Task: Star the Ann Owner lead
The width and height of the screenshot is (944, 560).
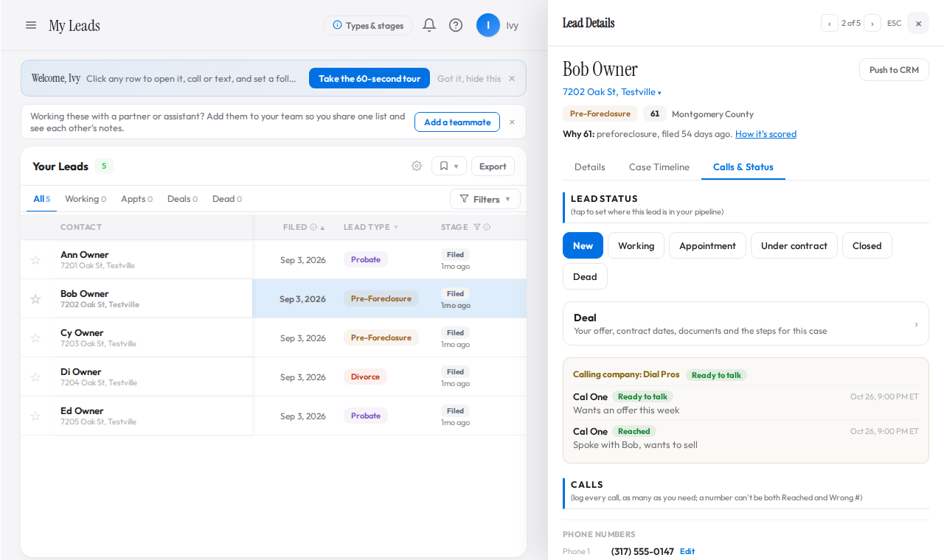Action: click(35, 259)
